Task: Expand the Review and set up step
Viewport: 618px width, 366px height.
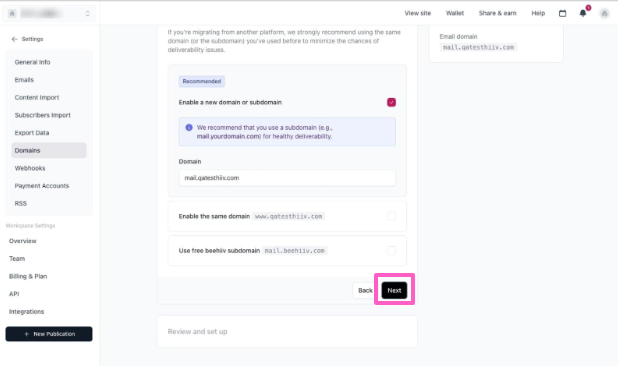Action: pyautogui.click(x=287, y=331)
